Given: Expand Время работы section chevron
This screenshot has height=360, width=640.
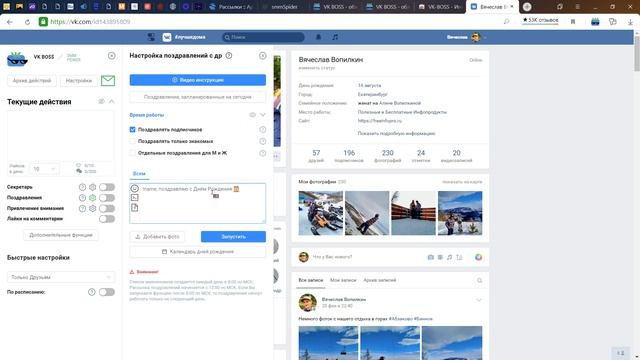Looking at the screenshot, I should 262,115.
